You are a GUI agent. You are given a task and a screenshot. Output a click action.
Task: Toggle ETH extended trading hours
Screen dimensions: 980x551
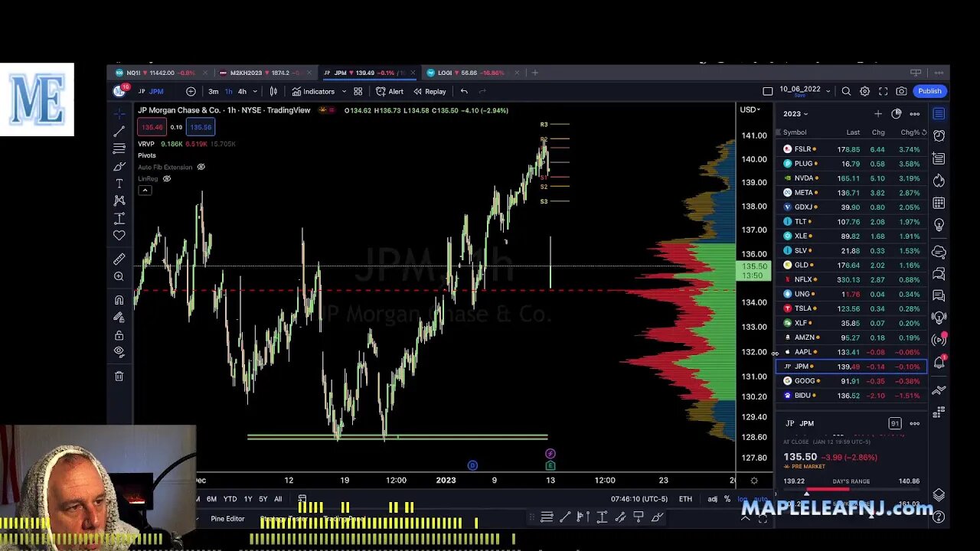click(x=685, y=499)
